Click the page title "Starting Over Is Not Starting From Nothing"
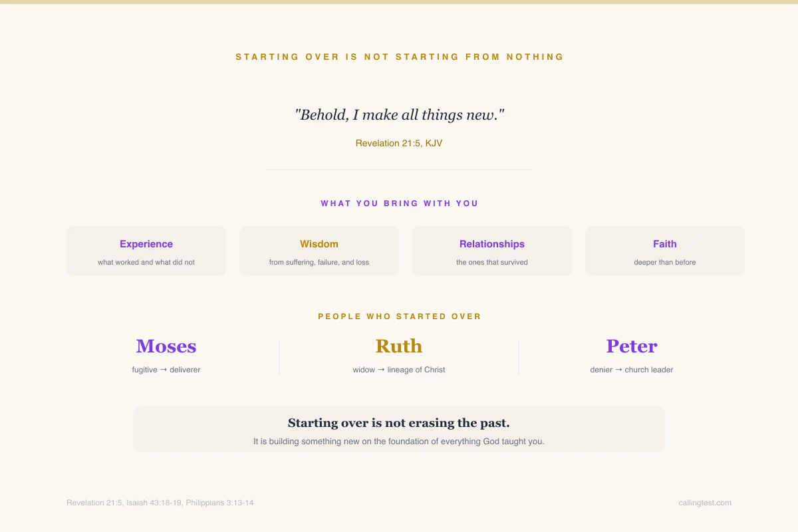Screen dimensions: 798x532 coord(399,57)
